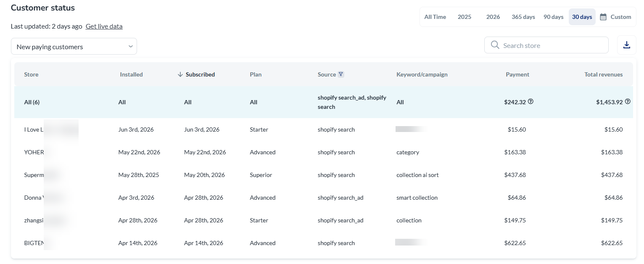The image size is (644, 264).
Task: Sort by Total revenues column header
Action: coord(604,74)
